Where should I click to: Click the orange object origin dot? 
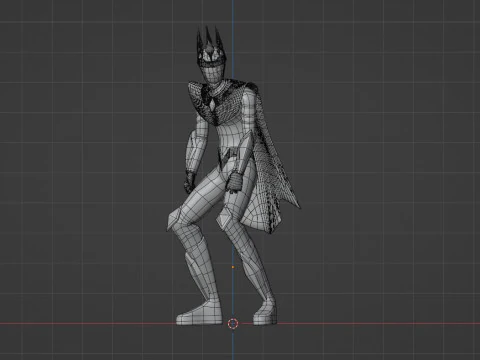coord(233,267)
